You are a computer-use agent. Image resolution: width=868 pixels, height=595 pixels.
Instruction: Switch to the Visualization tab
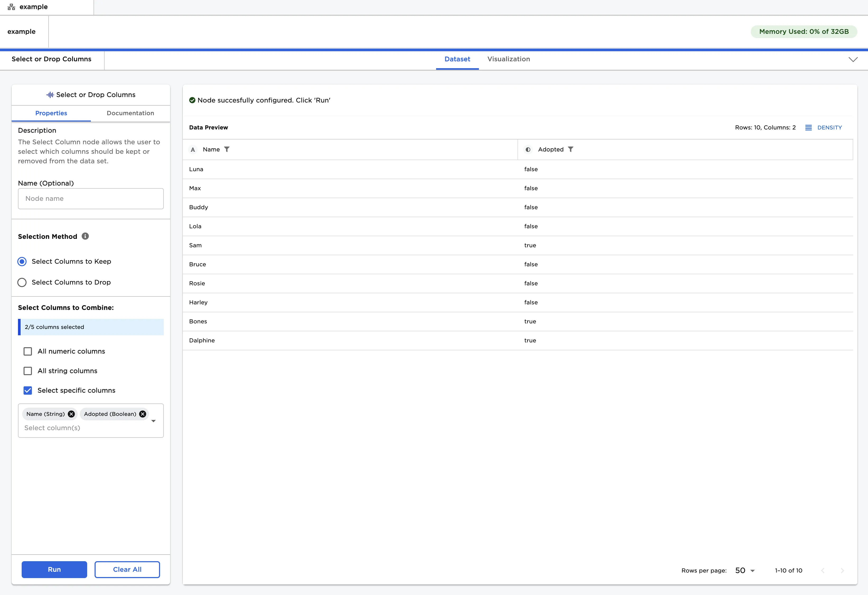tap(508, 59)
